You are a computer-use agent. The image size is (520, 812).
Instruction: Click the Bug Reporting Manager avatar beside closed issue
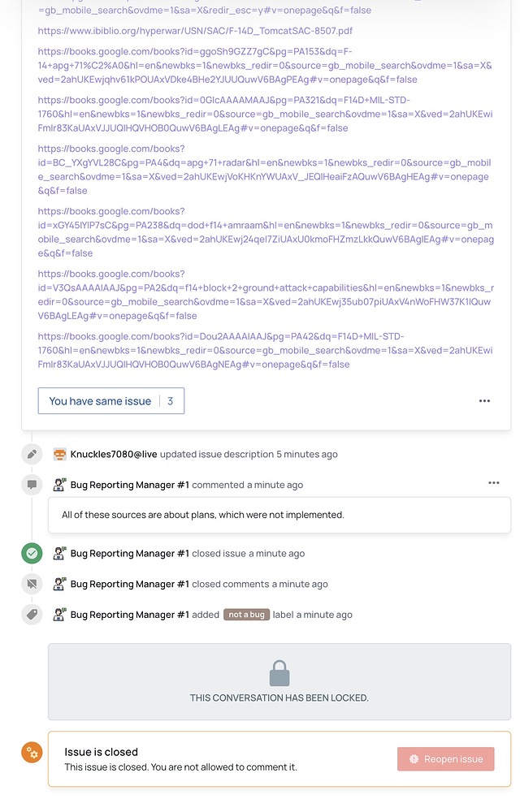59,553
